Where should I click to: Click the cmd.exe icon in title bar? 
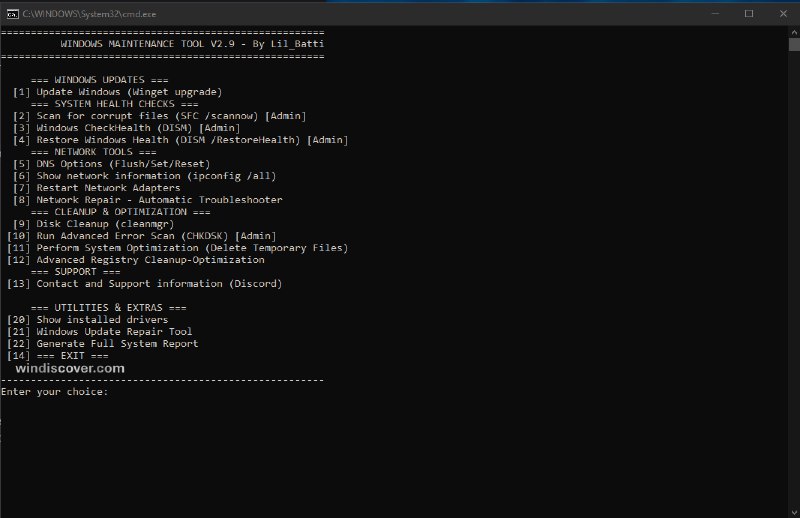coord(12,14)
